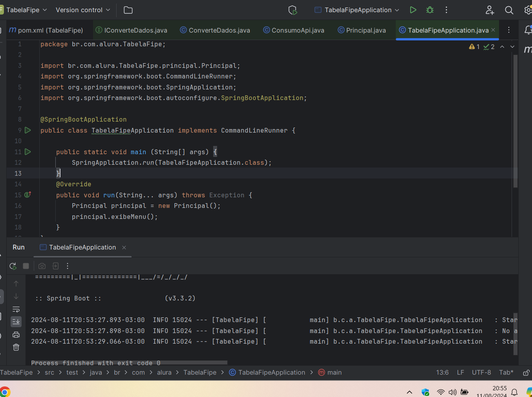The image size is (532, 397).
Task: Click line 13 in editor gutter
Action: click(18, 173)
